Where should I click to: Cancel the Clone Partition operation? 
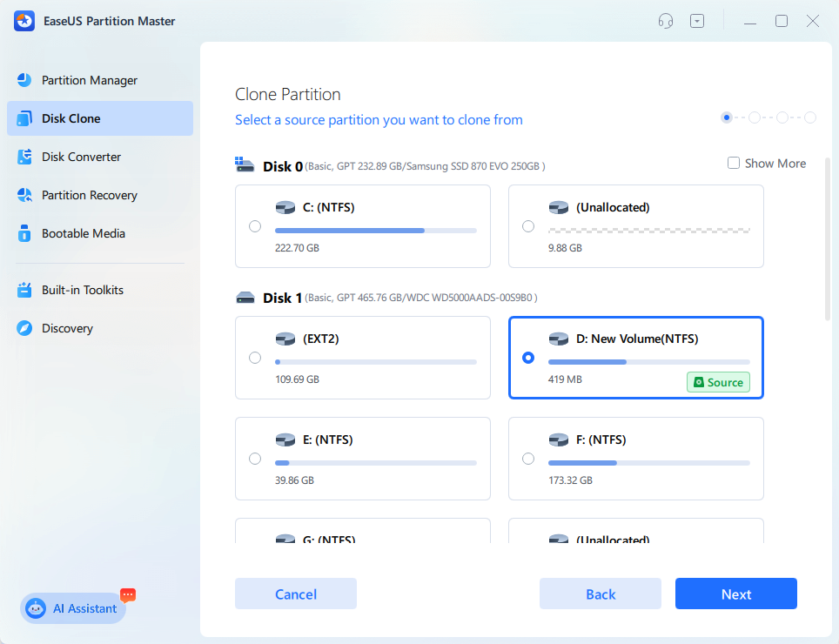pos(295,594)
